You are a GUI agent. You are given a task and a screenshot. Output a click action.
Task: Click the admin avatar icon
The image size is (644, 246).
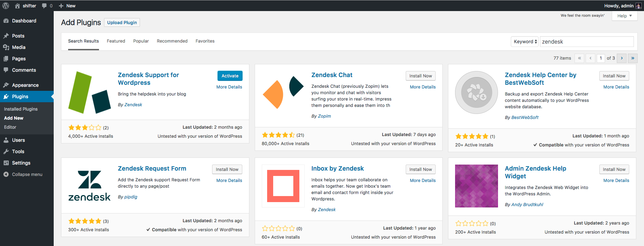[x=638, y=6]
